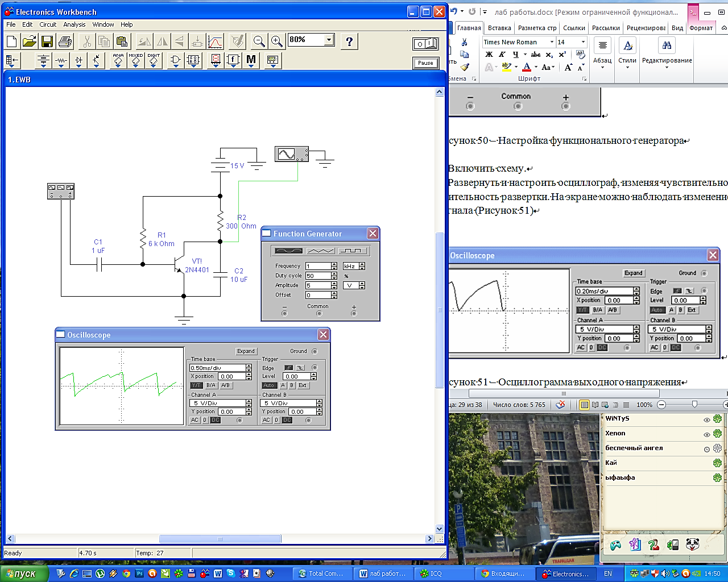Set Channel B coupling to DC
This screenshot has width=728, height=582.
pyautogui.click(x=287, y=420)
